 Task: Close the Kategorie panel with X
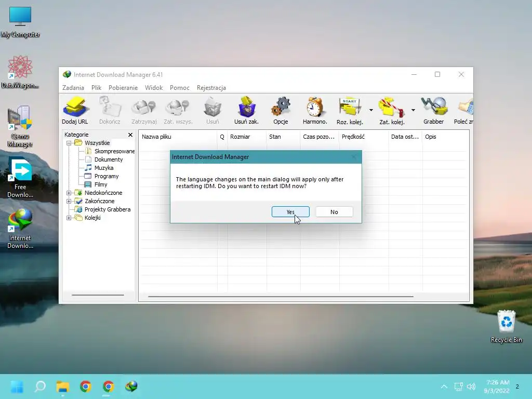[130, 135]
